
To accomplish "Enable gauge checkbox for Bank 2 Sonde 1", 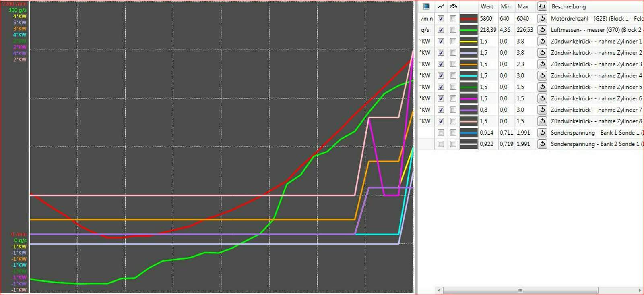I will point(453,144).
